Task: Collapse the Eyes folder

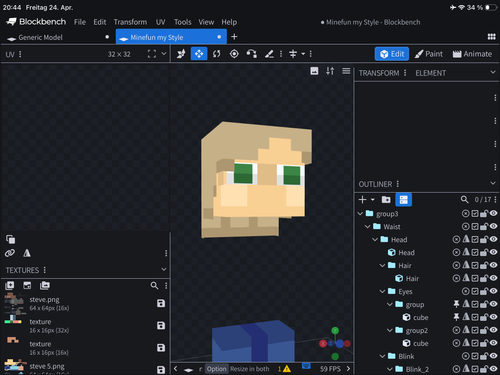Action: 382,292
